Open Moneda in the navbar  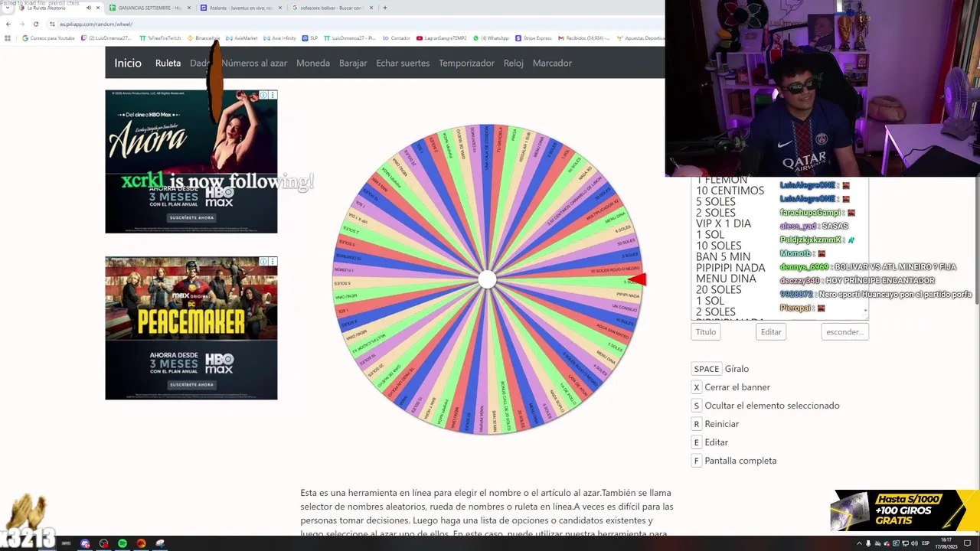(x=313, y=63)
